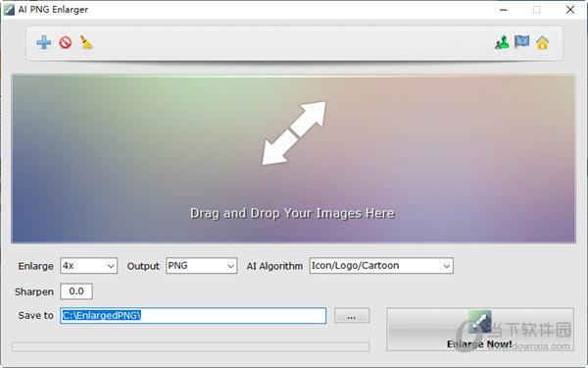The width and height of the screenshot is (588, 368).
Task: Click the green user icon in the toolbar
Action: point(502,42)
